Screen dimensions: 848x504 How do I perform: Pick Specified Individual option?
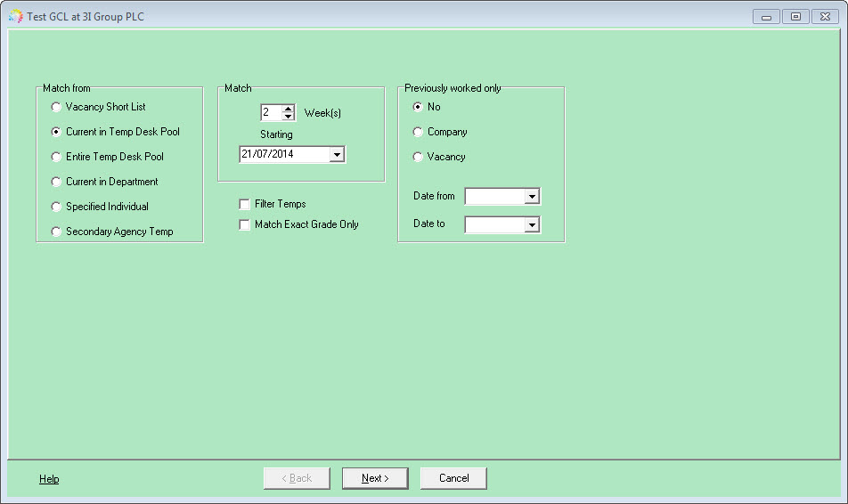[x=56, y=207]
